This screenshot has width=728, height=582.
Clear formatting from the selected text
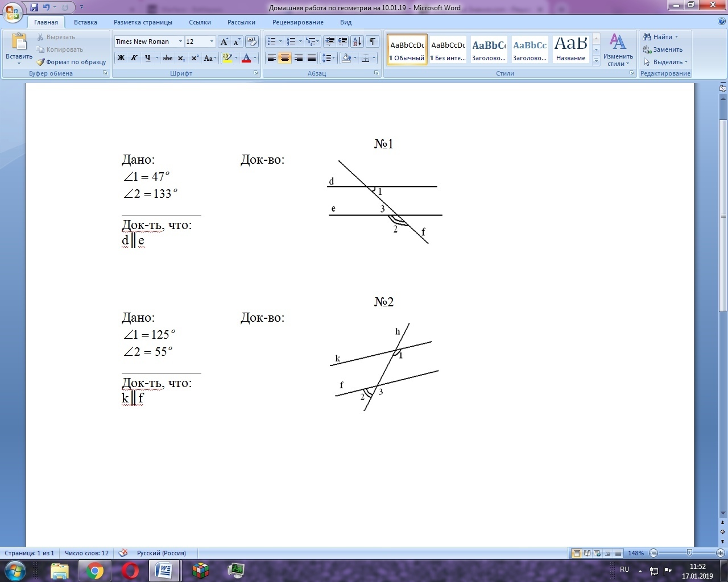tap(252, 41)
